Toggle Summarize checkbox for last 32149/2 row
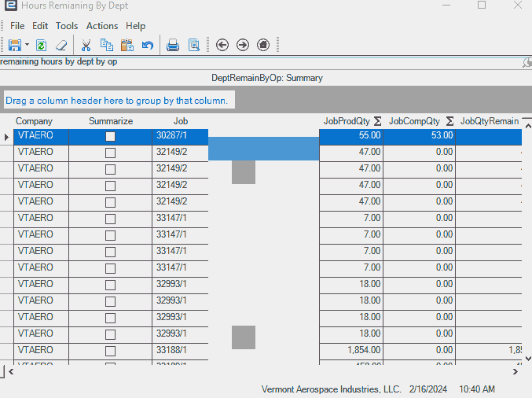532x398 pixels. pyautogui.click(x=110, y=202)
